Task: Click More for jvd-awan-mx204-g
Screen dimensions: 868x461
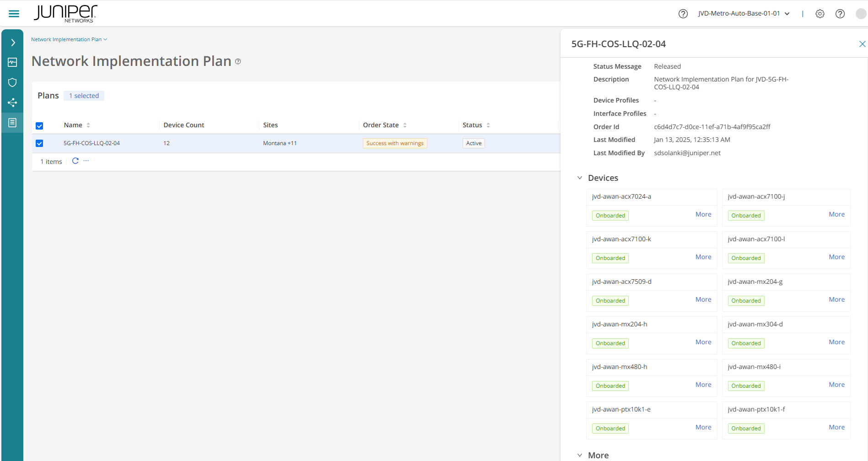Action: tap(837, 299)
